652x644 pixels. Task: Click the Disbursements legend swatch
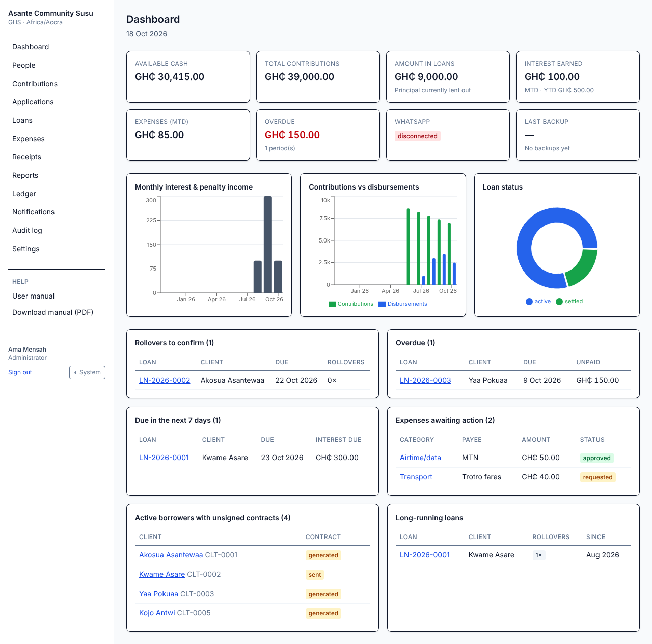(x=382, y=304)
